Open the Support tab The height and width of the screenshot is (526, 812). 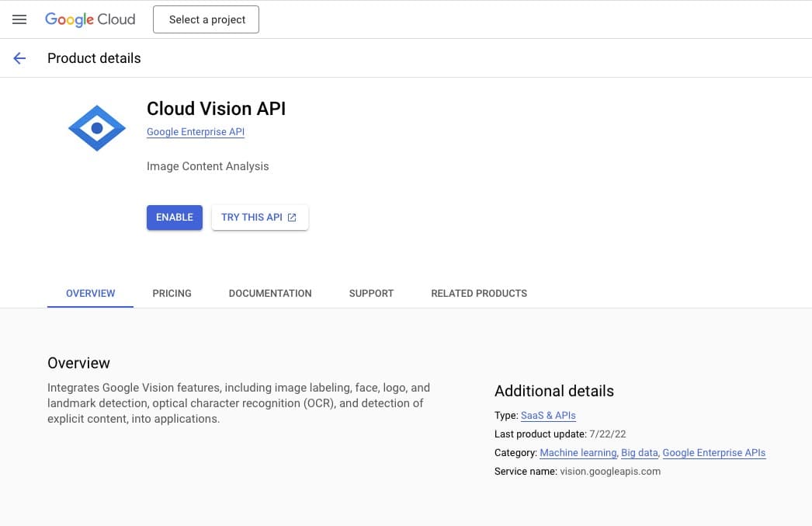pyautogui.click(x=371, y=294)
